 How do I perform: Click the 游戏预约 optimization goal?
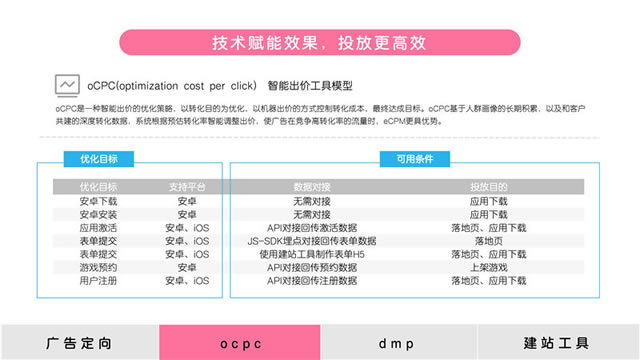tap(98, 267)
